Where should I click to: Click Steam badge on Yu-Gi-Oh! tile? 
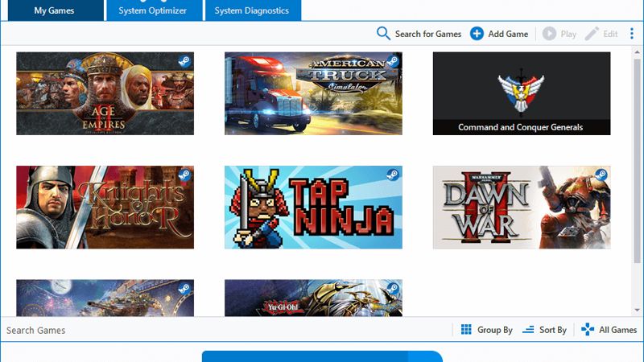pos(393,289)
